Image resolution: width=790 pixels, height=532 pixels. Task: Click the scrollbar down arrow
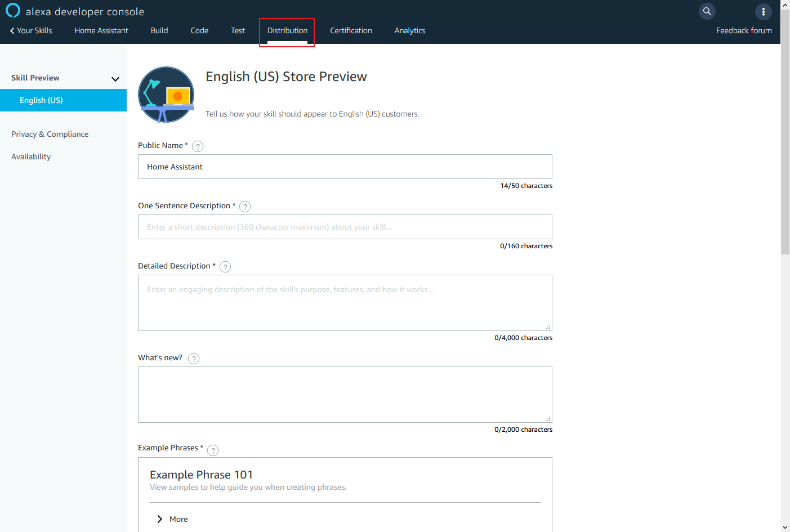click(785, 527)
